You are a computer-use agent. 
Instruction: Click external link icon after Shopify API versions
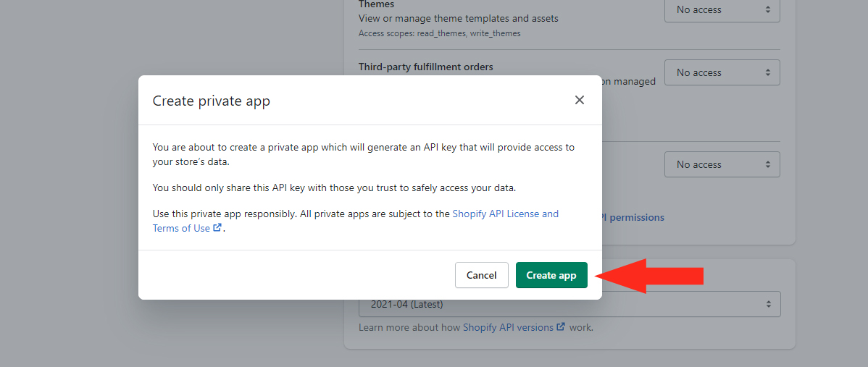coord(561,327)
